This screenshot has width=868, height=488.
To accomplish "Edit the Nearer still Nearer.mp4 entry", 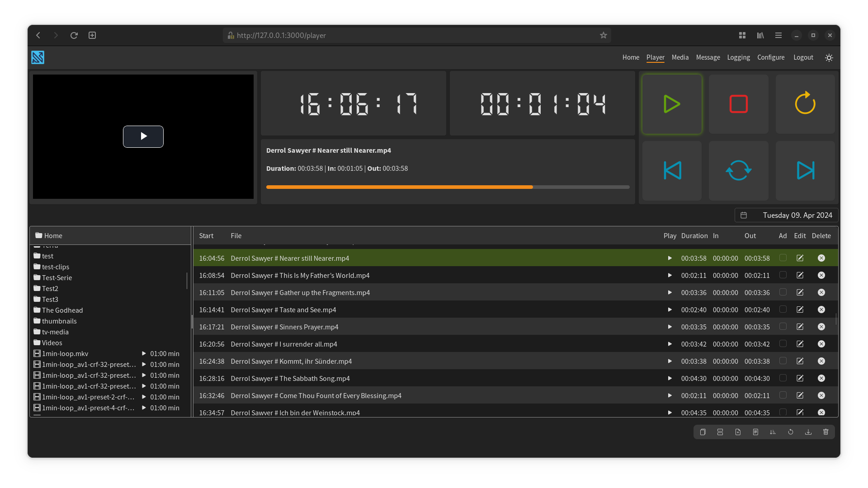I will tap(800, 258).
